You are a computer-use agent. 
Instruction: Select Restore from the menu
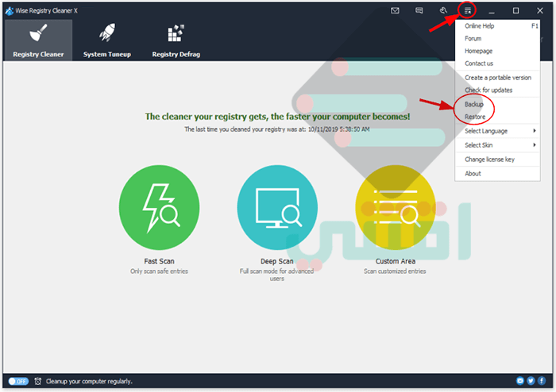click(x=497, y=117)
